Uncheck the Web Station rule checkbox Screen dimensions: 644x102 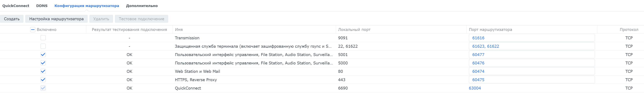click(43, 71)
